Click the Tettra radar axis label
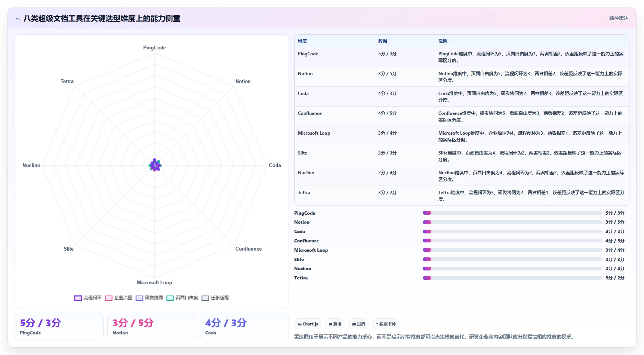This screenshot has width=644, height=355. (67, 81)
